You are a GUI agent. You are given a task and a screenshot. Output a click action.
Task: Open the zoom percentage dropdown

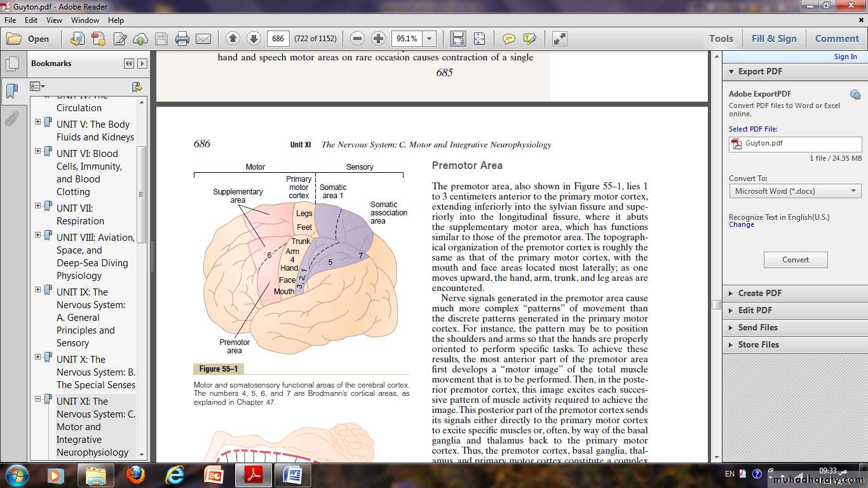(430, 39)
